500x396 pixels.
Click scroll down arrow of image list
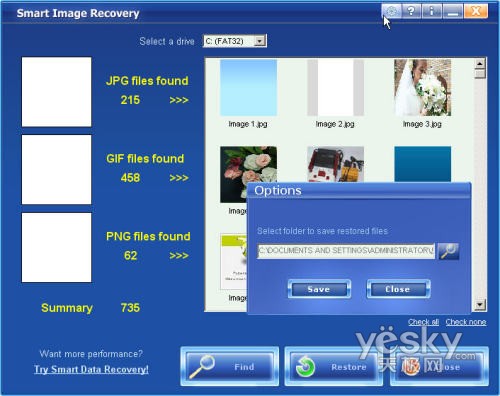point(480,304)
